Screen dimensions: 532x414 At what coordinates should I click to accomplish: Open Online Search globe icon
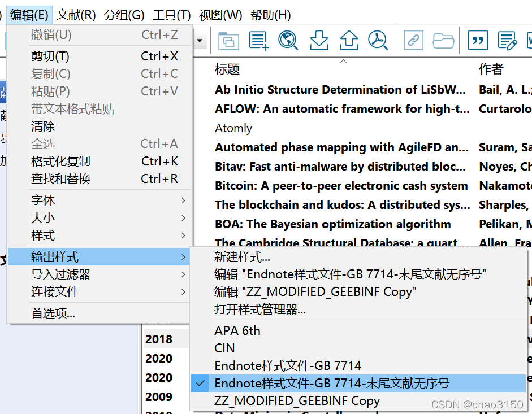coord(288,40)
